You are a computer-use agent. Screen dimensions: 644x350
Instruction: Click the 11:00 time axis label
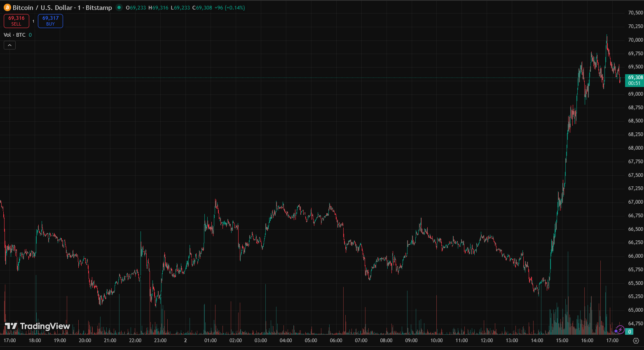tap(462, 341)
